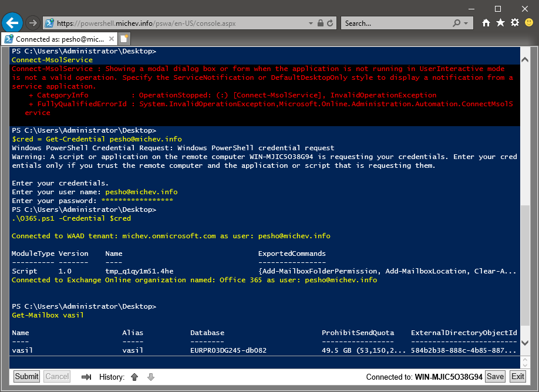Minimize the browser window
The image size is (539, 392).
[x=471, y=9]
